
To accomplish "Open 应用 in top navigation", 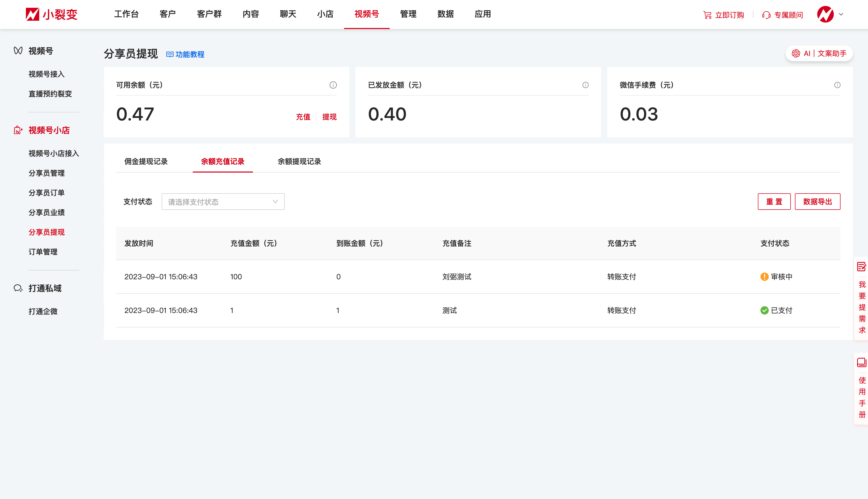I will (483, 14).
